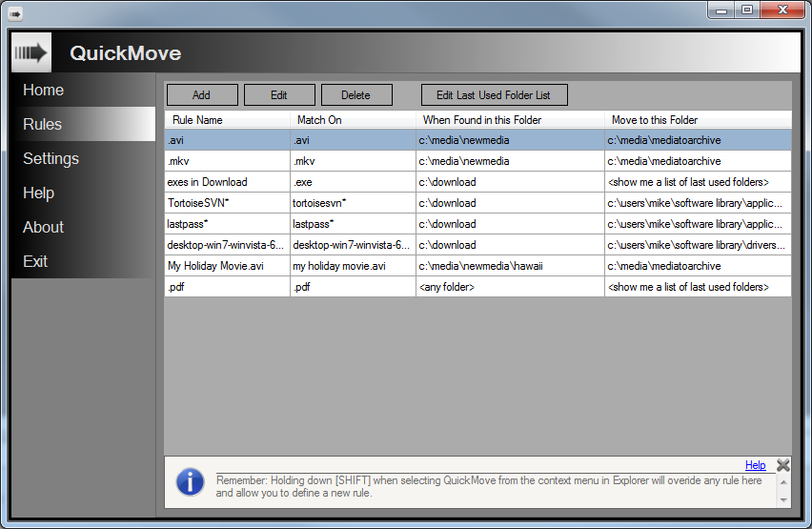Select the TortoiseSVN* rule row

[227, 203]
